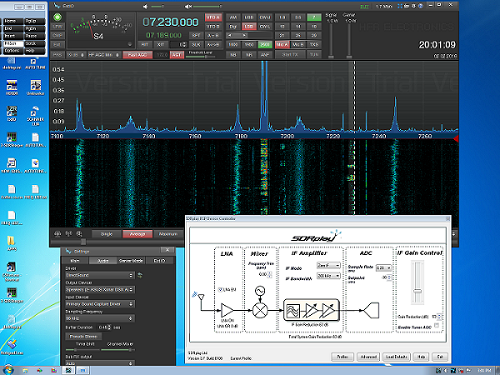Click the Gain Reduction stepper arrows
The image size is (500, 375).
click(439, 316)
